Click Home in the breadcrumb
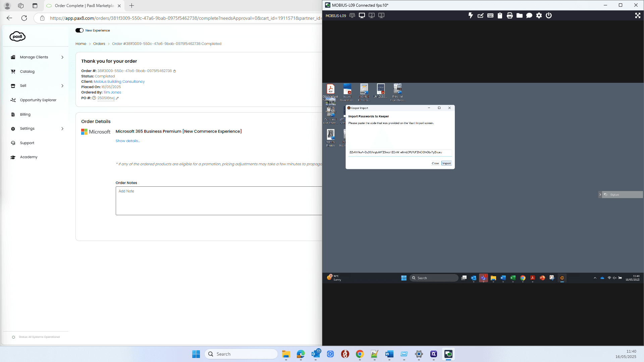 coord(81,44)
